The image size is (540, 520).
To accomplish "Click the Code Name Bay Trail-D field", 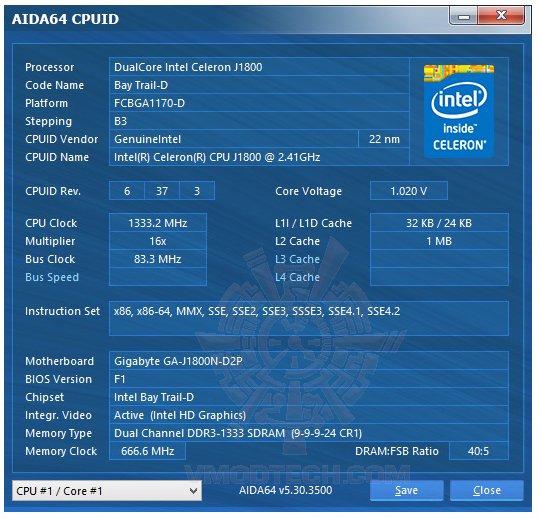I will pyautogui.click(x=259, y=85).
